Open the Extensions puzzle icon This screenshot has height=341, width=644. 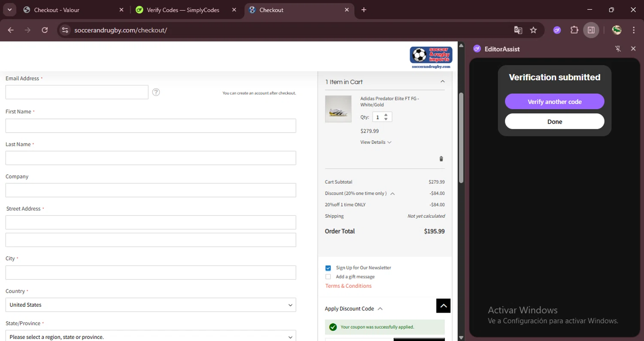click(x=574, y=30)
